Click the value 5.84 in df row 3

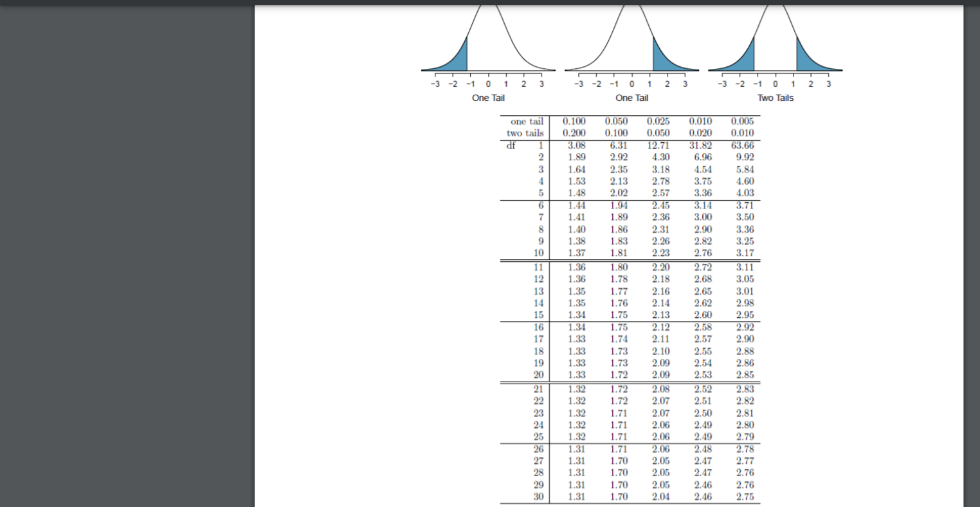pos(745,169)
